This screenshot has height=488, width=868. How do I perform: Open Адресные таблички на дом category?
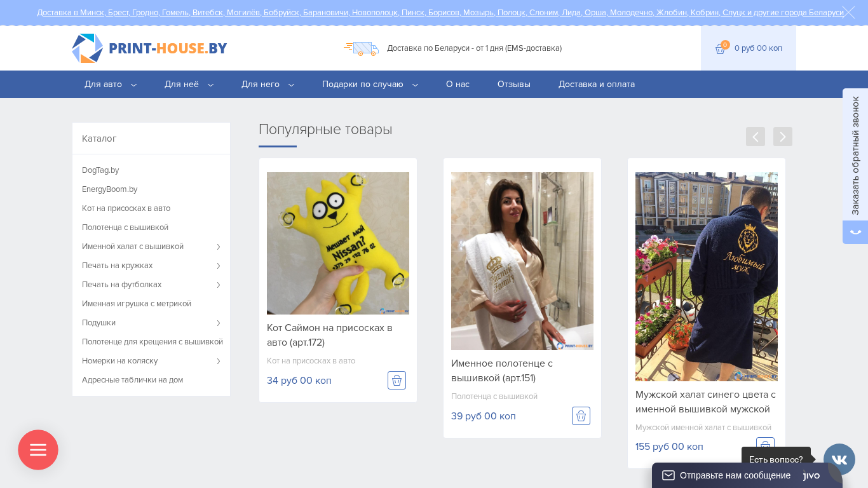point(132,380)
